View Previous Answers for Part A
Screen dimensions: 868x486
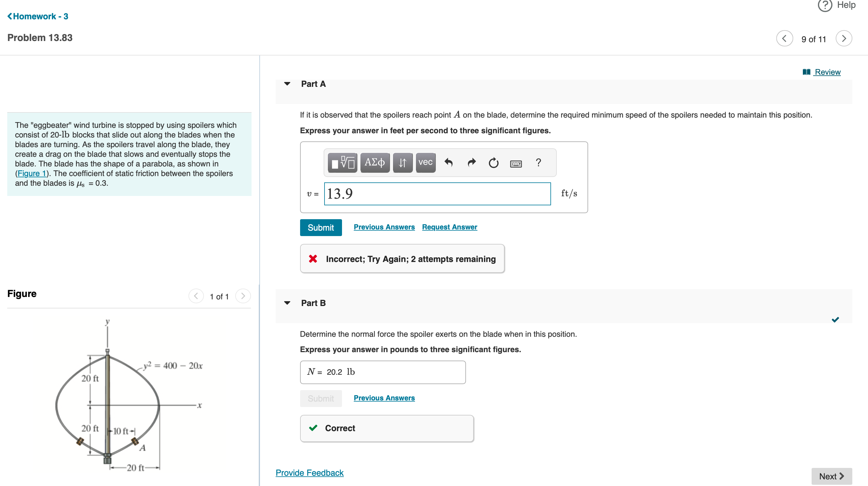point(384,227)
